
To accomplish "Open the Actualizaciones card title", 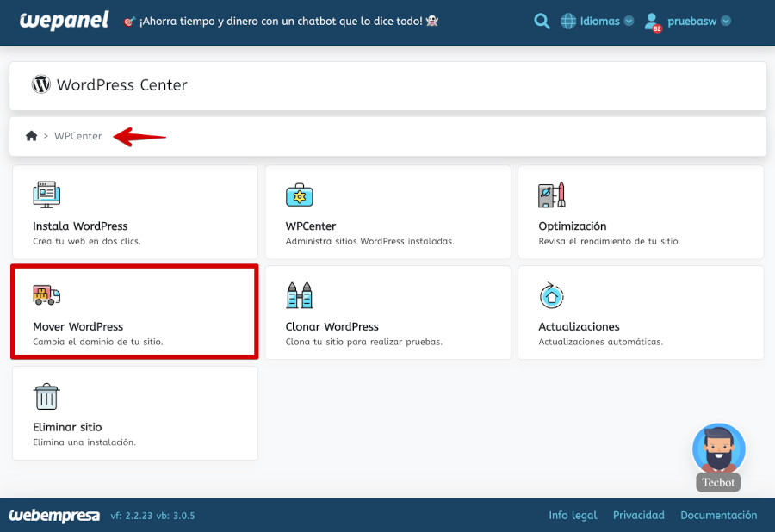I will point(579,326).
